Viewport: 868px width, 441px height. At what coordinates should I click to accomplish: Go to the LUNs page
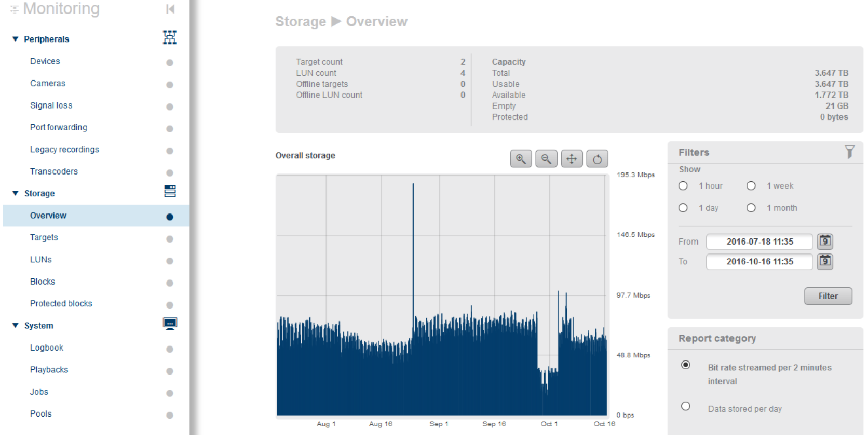(x=41, y=260)
